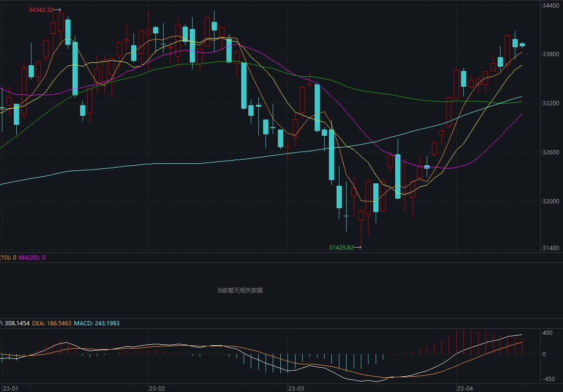Click the 23-01 date marker

pyautogui.click(x=10, y=388)
